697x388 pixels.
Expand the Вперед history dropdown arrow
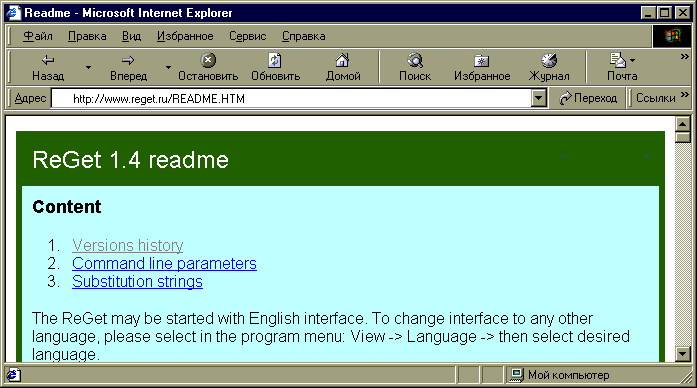[168, 68]
